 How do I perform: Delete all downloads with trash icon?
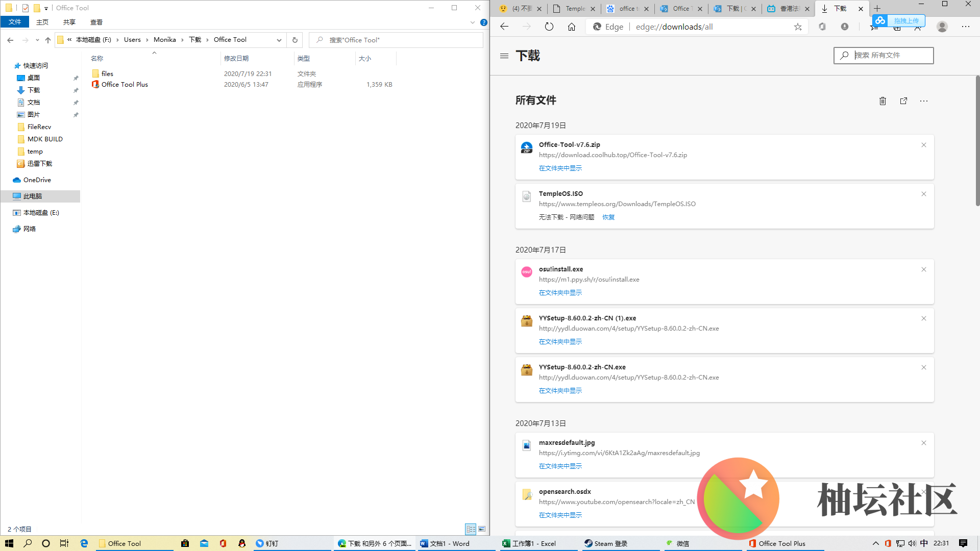[x=883, y=101]
